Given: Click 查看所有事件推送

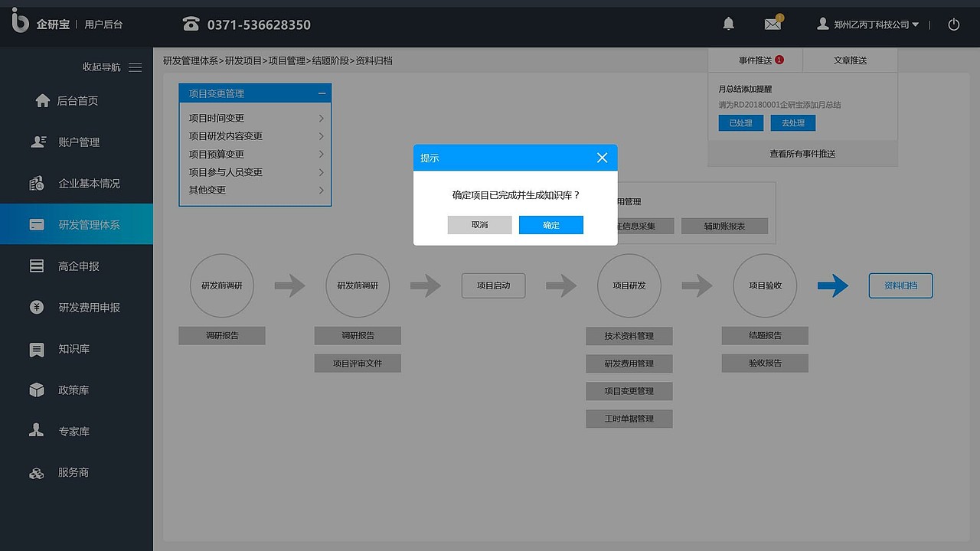Looking at the screenshot, I should 802,154.
